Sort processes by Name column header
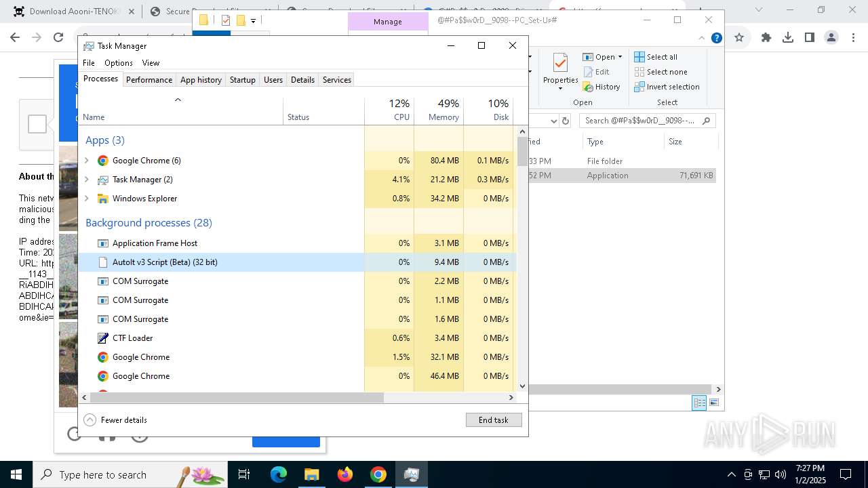Viewport: 868px width, 488px height. (x=181, y=110)
